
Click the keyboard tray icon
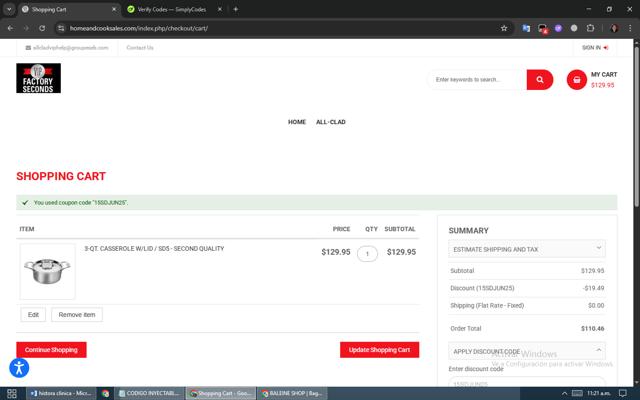[x=577, y=393]
